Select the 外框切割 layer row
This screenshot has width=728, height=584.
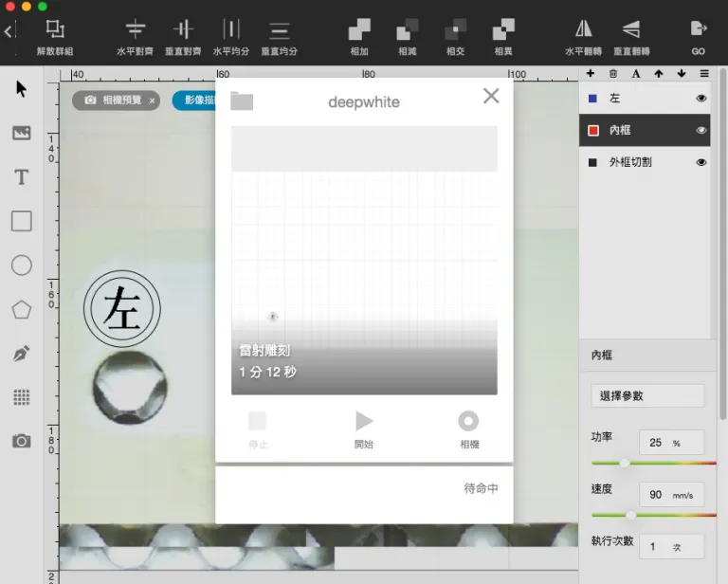pyautogui.click(x=645, y=162)
